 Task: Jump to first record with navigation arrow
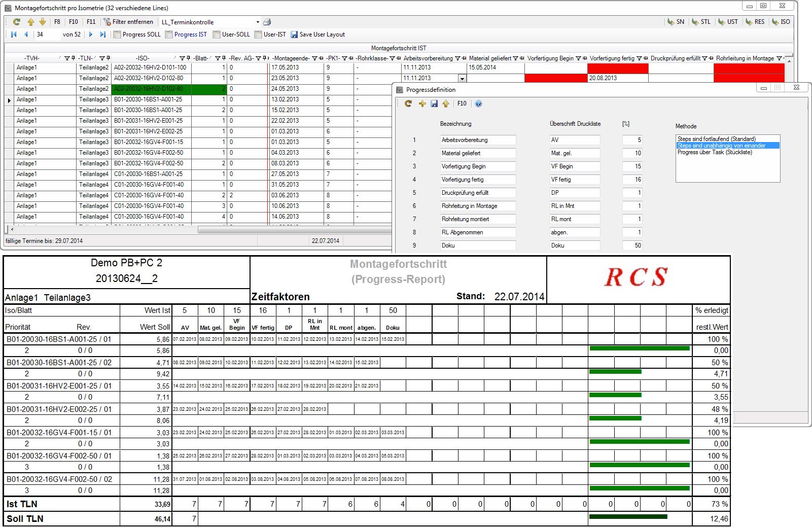point(14,34)
